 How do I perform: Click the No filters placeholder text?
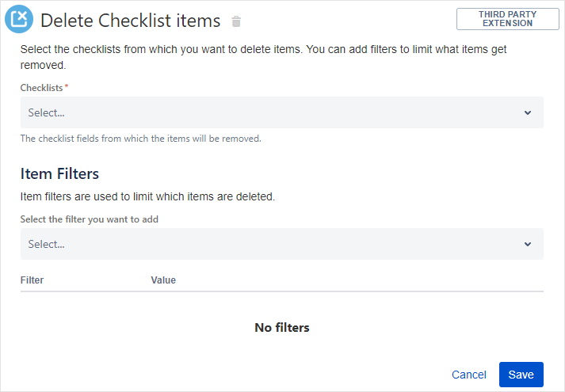[281, 327]
